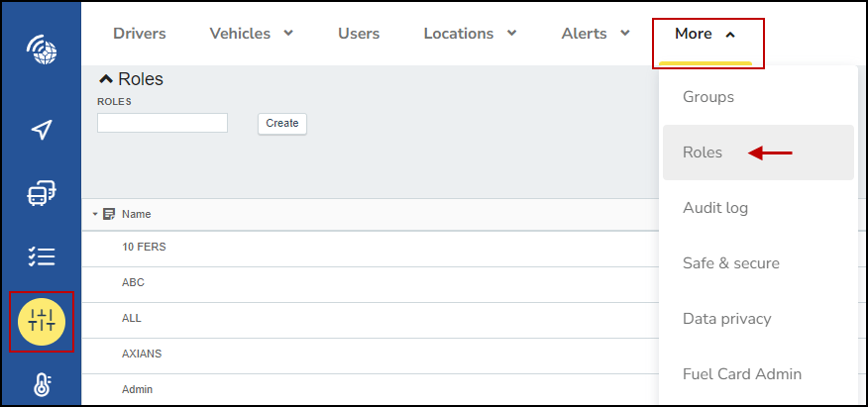Click the Create button
The width and height of the screenshot is (868, 407).
[282, 124]
